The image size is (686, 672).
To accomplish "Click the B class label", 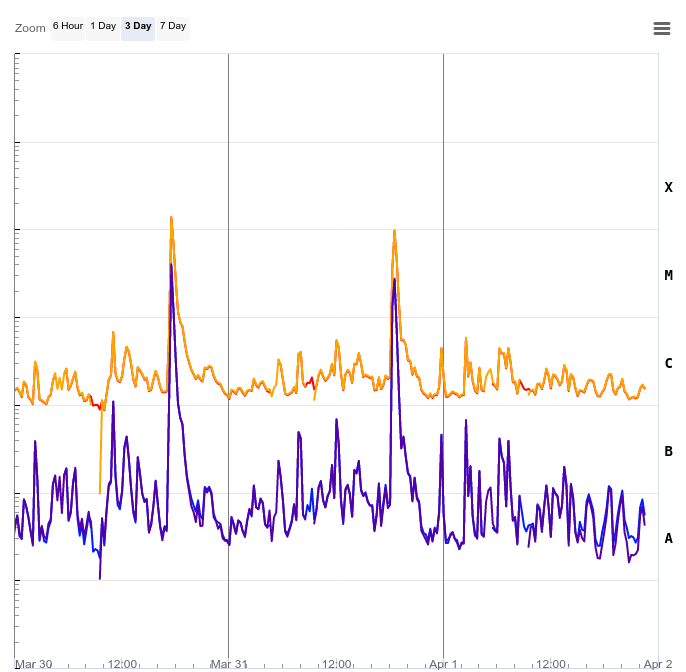I will click(x=668, y=451).
